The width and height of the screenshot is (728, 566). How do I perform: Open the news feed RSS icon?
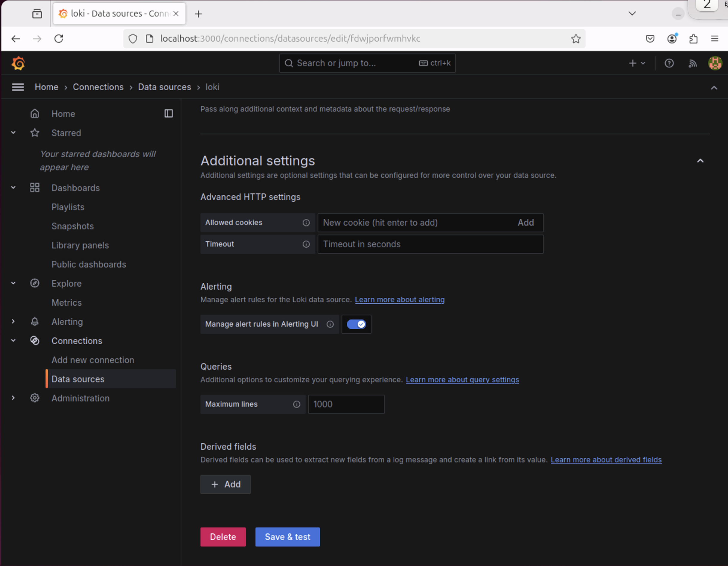(x=692, y=63)
